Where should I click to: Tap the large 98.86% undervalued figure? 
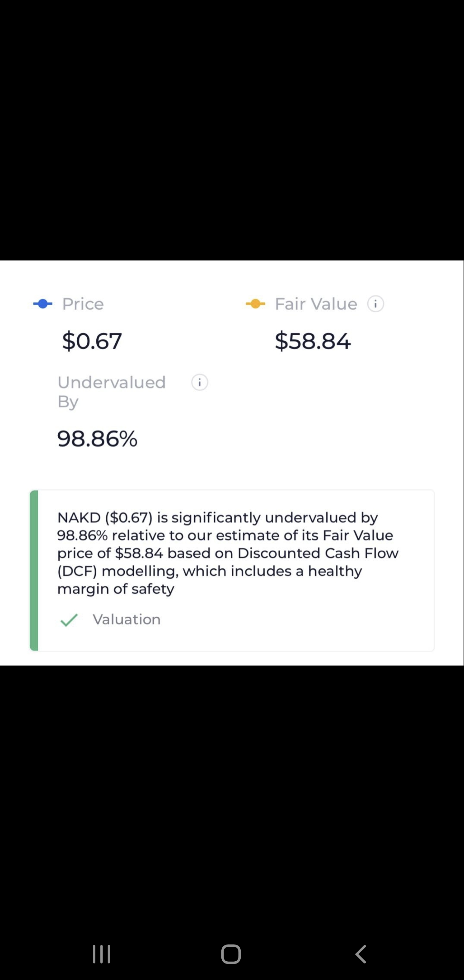tap(97, 439)
